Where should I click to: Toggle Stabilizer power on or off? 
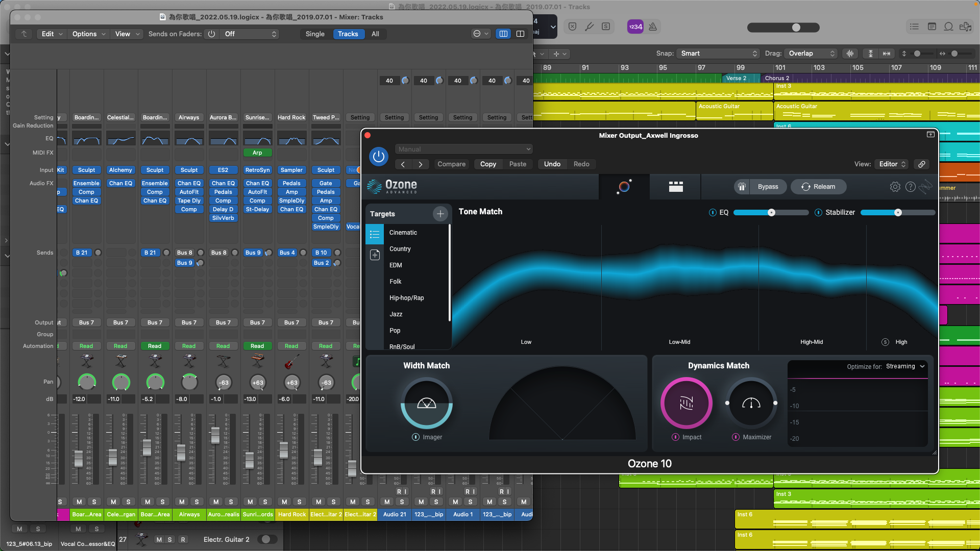click(818, 213)
